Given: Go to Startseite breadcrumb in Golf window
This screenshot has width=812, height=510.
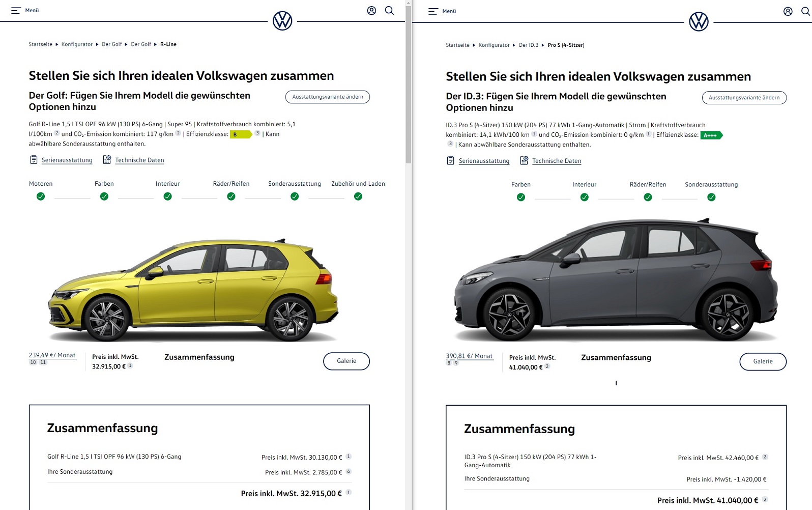Looking at the screenshot, I should pos(41,44).
